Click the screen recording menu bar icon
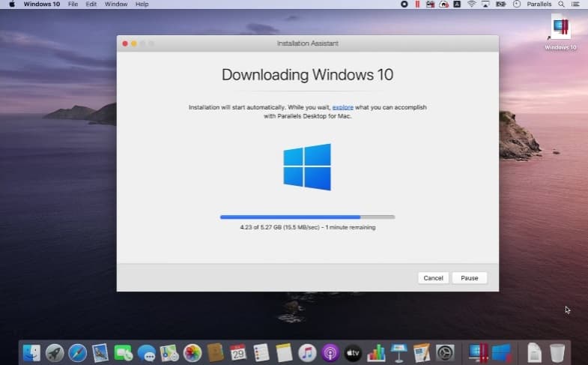 [x=404, y=4]
